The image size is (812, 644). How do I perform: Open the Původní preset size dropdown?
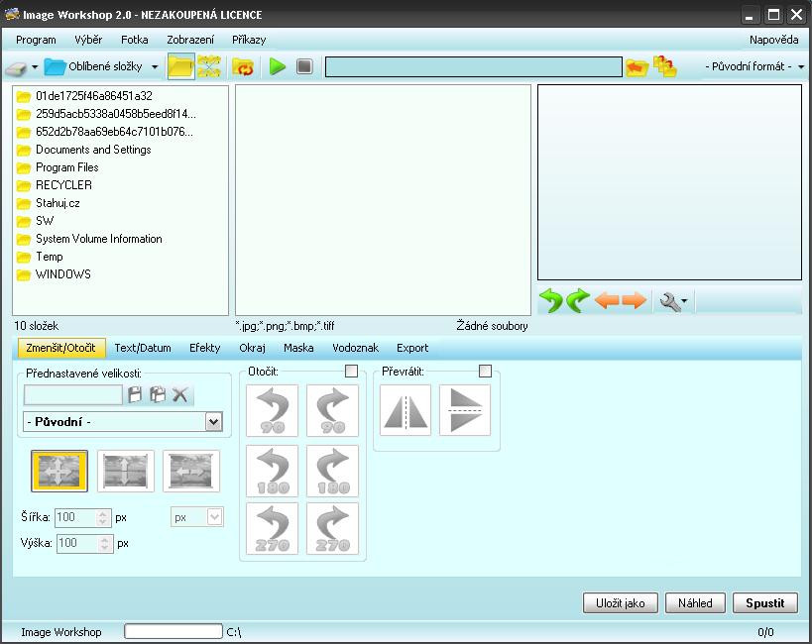coord(123,422)
